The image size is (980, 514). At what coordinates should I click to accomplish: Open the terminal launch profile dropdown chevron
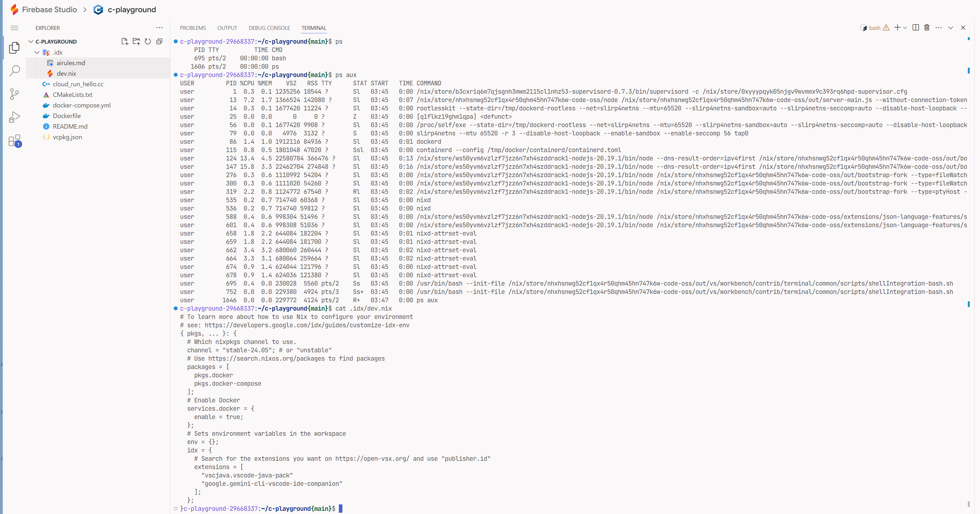pyautogui.click(x=904, y=27)
